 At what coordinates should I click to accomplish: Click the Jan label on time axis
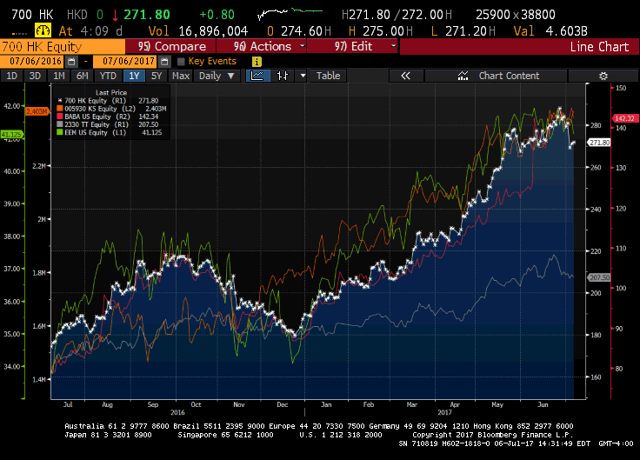pos(326,405)
